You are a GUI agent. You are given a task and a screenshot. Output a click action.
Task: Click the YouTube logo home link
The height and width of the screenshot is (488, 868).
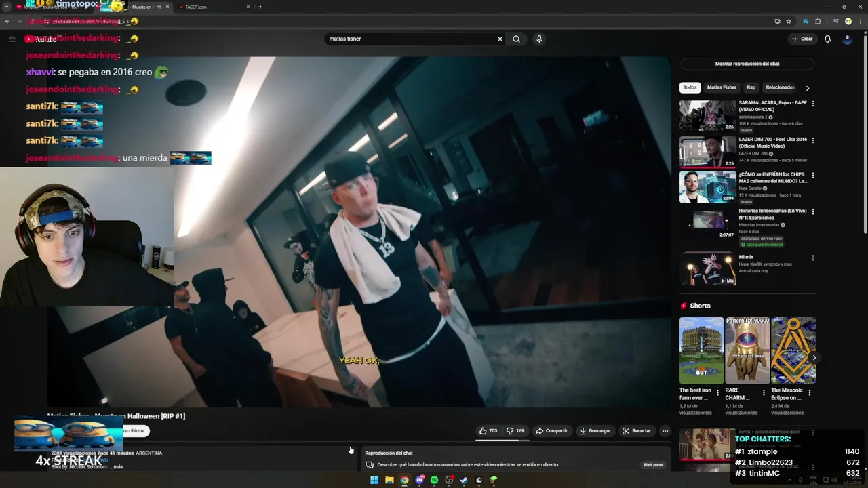(41, 39)
